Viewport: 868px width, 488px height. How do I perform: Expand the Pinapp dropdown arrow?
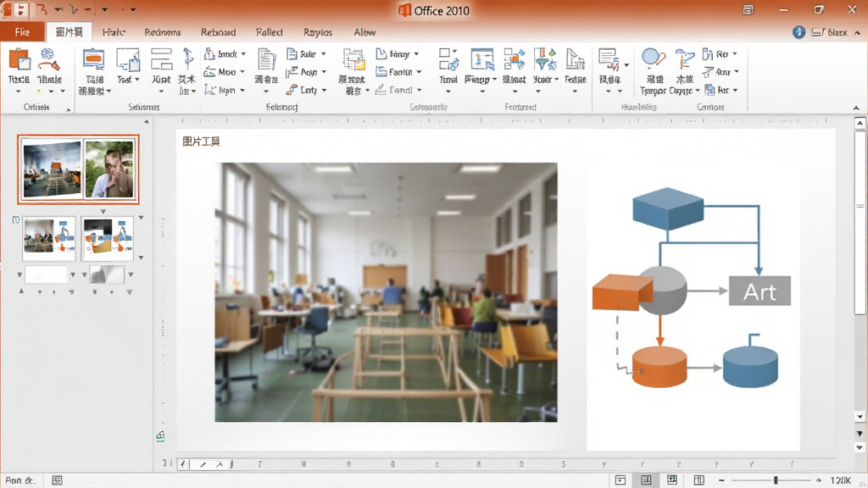click(x=494, y=80)
